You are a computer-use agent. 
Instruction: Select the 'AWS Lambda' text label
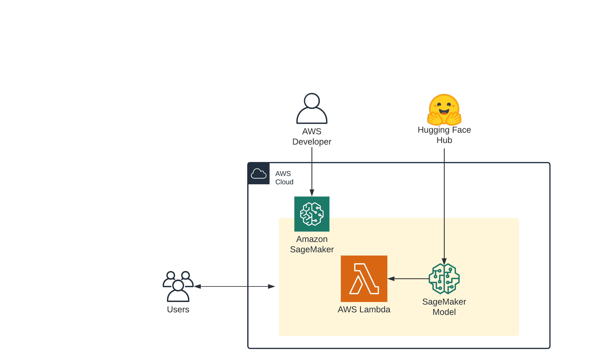(364, 309)
